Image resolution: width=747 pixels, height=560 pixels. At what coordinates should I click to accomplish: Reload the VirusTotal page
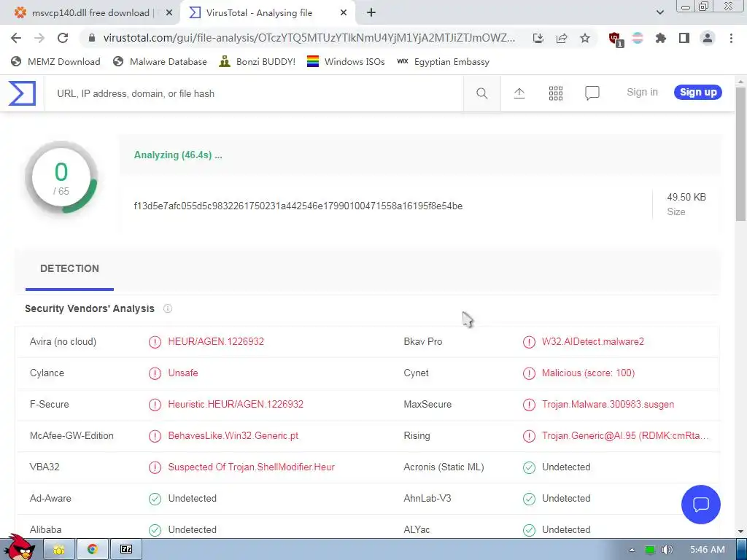coord(63,38)
